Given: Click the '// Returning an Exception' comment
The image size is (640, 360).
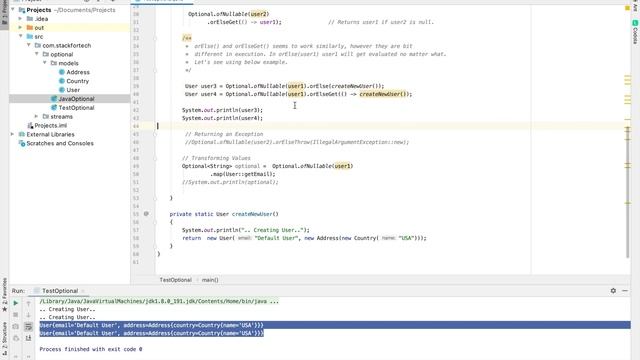Looking at the screenshot, I should tap(224, 134).
